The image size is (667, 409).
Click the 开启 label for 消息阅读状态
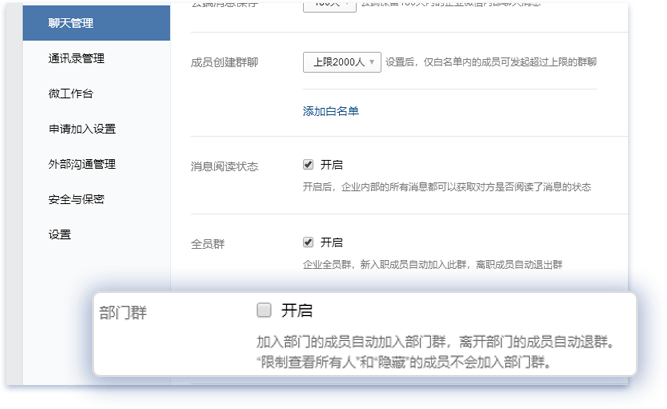click(x=331, y=165)
